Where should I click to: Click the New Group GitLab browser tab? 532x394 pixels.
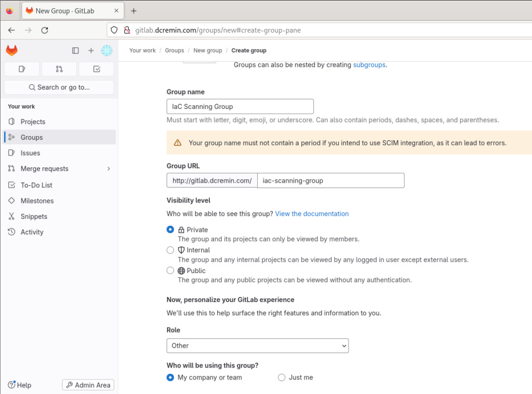(x=73, y=11)
